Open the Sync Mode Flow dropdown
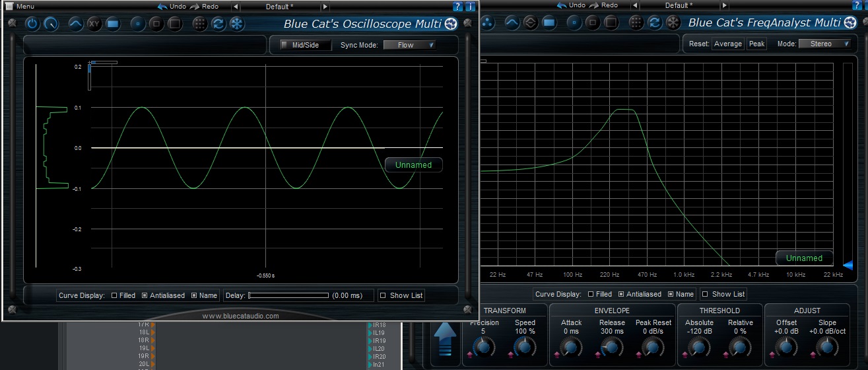The image size is (868, 370). pos(410,45)
